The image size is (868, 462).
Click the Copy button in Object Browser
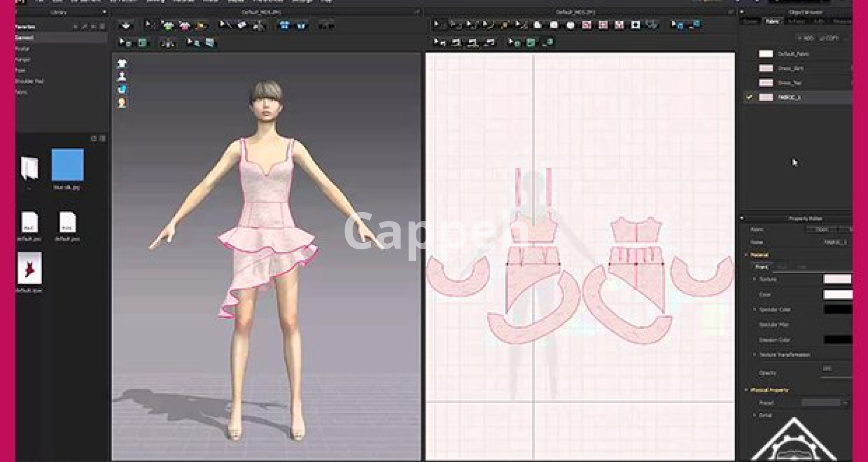pyautogui.click(x=829, y=38)
